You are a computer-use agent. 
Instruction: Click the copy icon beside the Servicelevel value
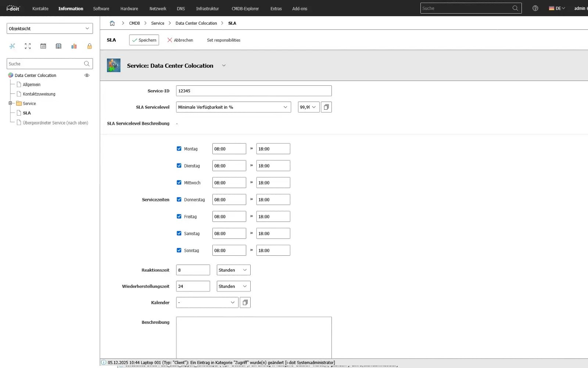(x=326, y=107)
